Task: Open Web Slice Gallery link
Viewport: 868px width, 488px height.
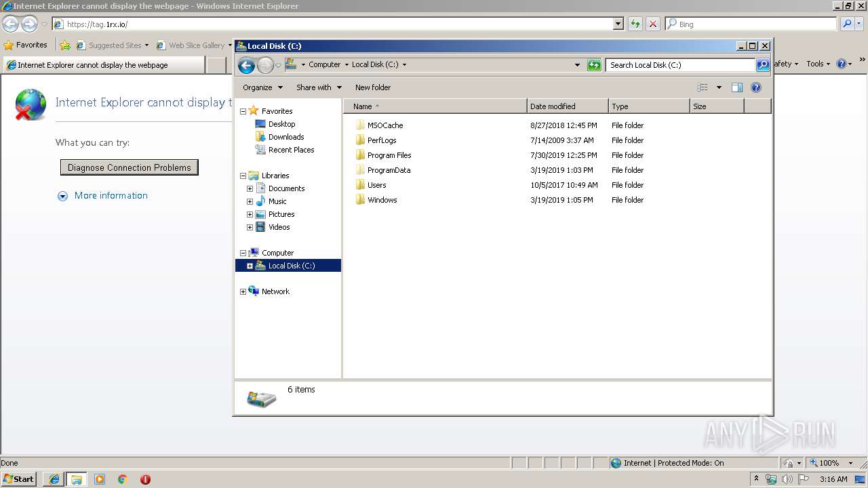Action: [x=195, y=45]
